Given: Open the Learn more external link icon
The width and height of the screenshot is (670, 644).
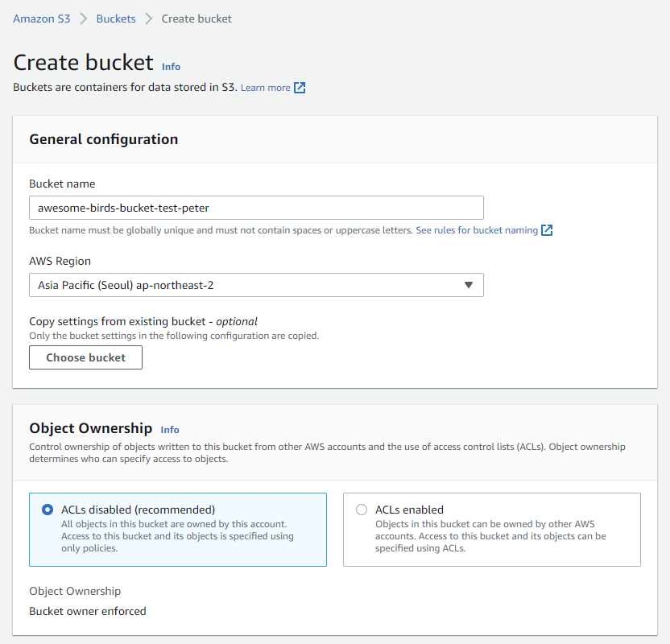Looking at the screenshot, I should tap(300, 88).
